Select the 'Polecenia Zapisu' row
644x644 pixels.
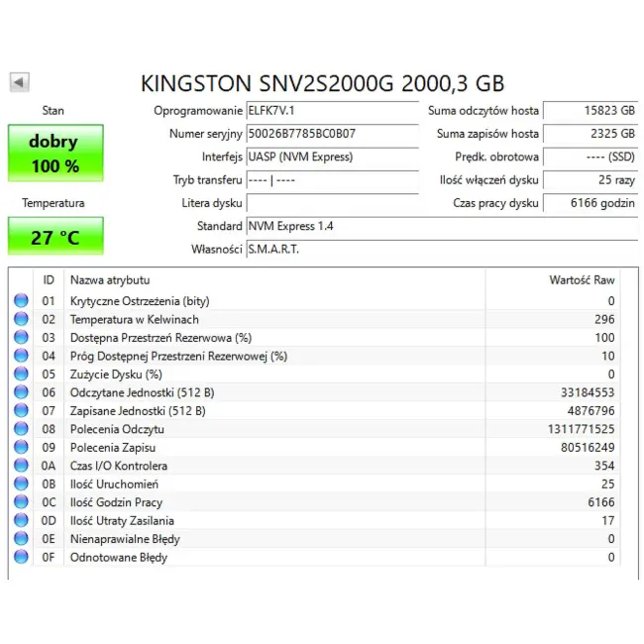pos(315,447)
